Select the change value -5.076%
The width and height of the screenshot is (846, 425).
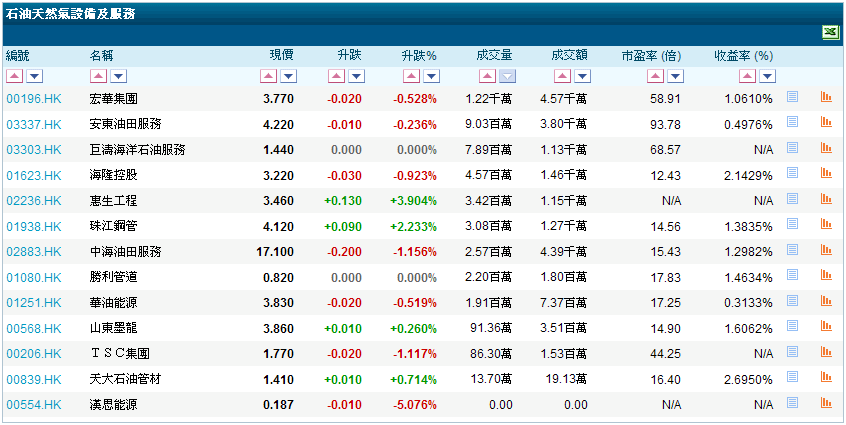tap(414, 405)
